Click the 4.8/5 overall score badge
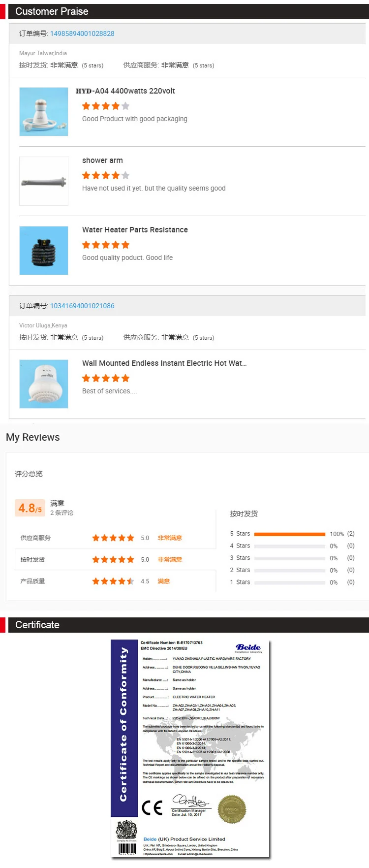Viewport: 369px width, 868px height. click(30, 508)
